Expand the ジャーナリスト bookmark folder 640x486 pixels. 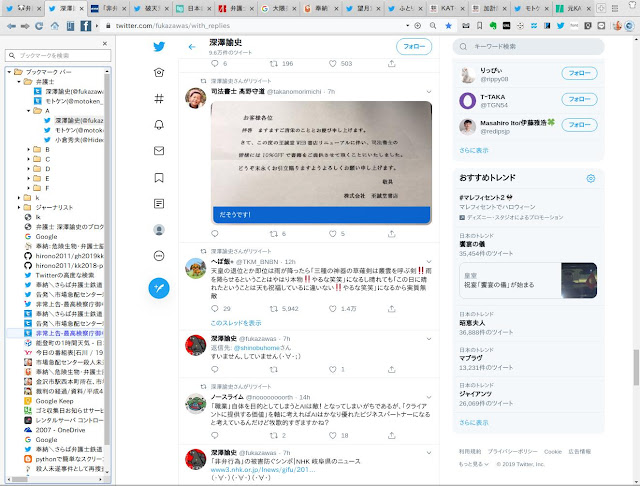19,207
